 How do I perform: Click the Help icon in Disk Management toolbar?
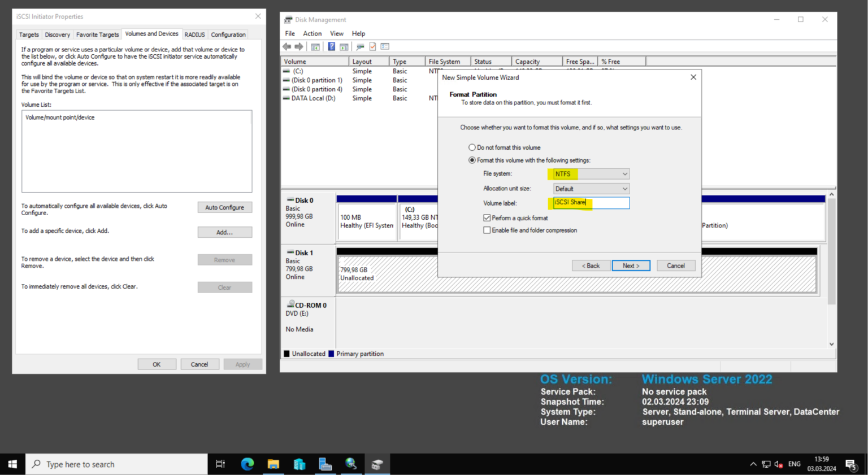(x=331, y=46)
